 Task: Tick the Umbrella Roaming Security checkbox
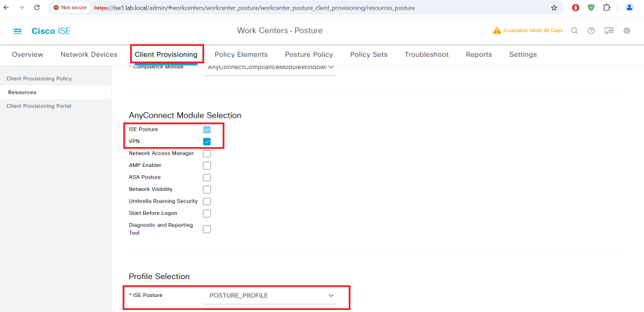pos(207,201)
